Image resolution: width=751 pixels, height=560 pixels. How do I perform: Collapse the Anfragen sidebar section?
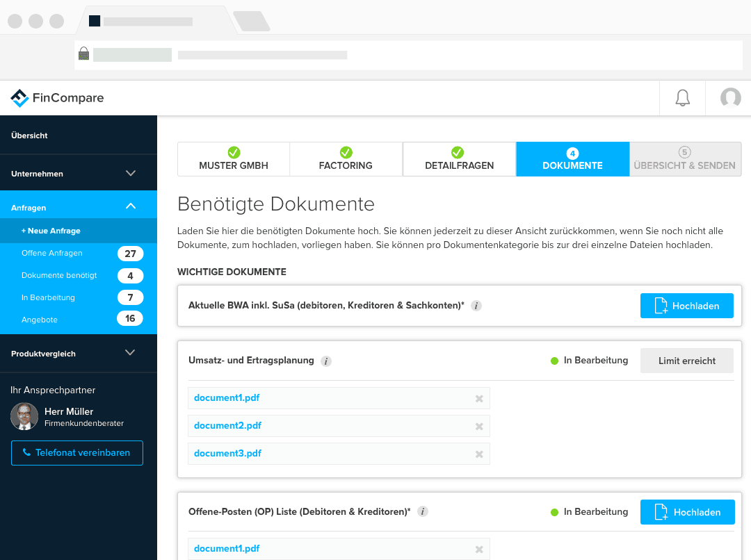pos(130,207)
